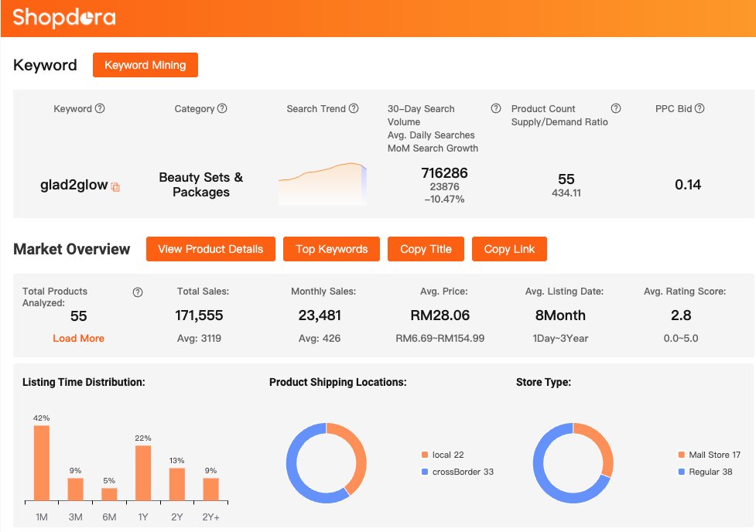Open Top Keywords

coord(331,249)
